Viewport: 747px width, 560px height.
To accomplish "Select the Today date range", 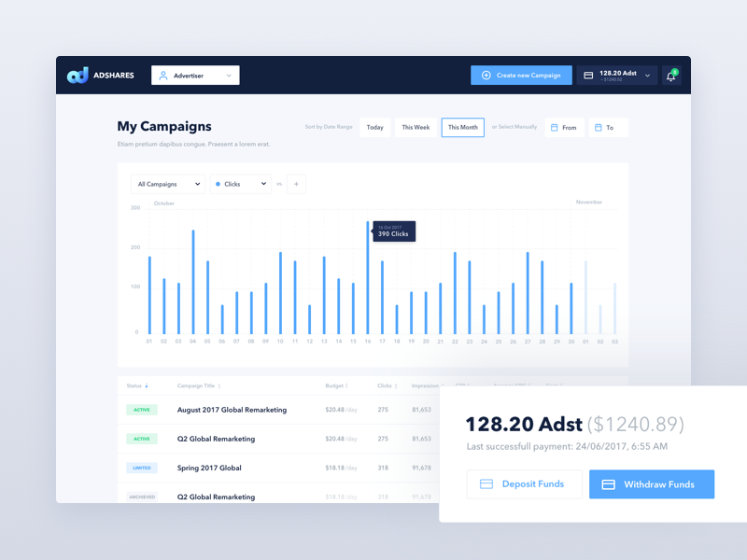I will (x=374, y=128).
